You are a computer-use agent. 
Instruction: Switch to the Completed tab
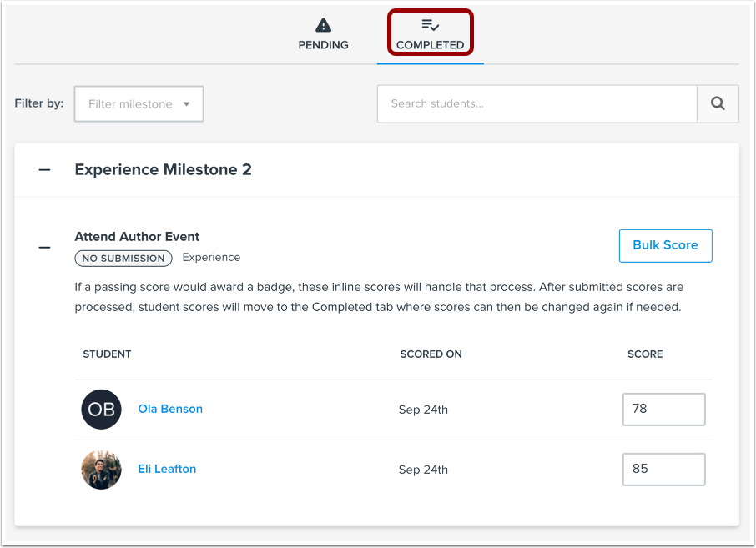pyautogui.click(x=430, y=45)
